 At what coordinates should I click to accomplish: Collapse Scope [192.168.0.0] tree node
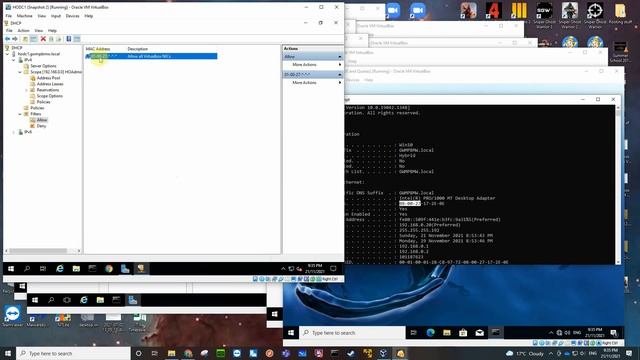pos(20,72)
